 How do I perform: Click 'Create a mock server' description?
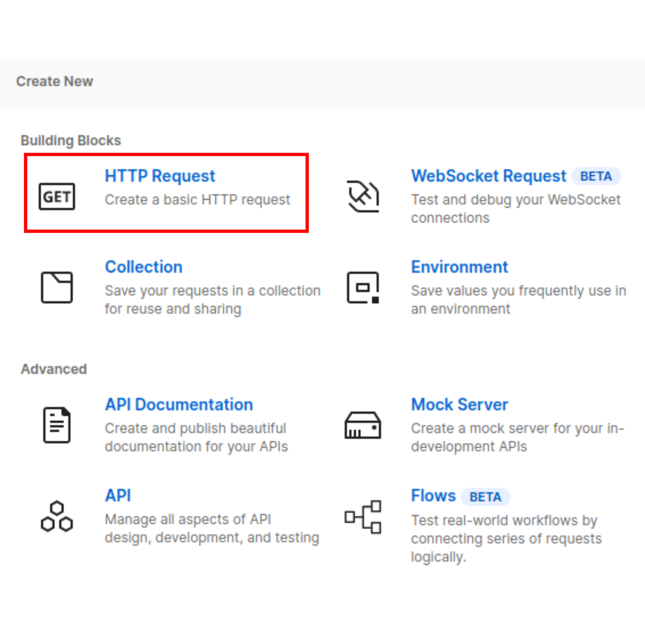click(517, 437)
